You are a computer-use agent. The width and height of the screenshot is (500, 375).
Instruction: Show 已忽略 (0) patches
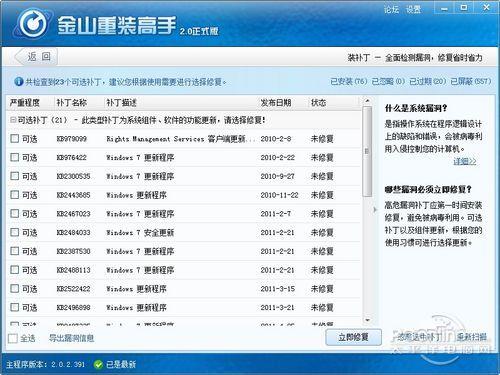tap(388, 81)
